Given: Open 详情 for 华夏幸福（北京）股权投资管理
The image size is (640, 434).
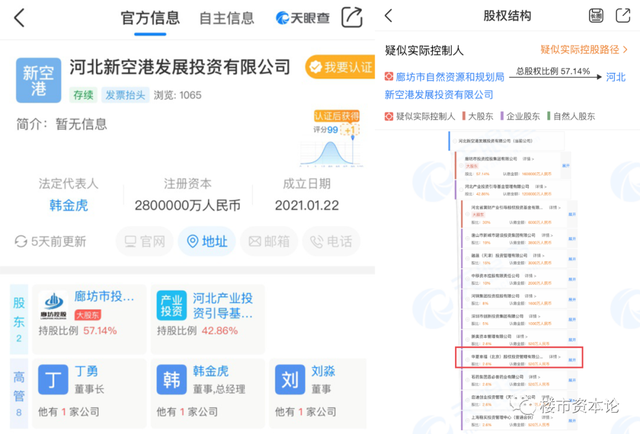Looking at the screenshot, I should click(x=554, y=357).
